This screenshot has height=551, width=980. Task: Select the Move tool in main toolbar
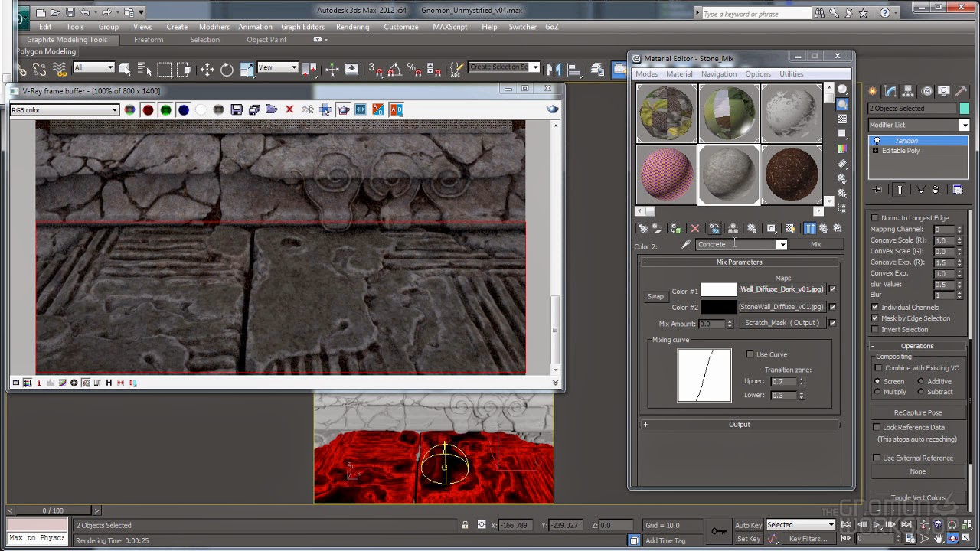pyautogui.click(x=207, y=70)
